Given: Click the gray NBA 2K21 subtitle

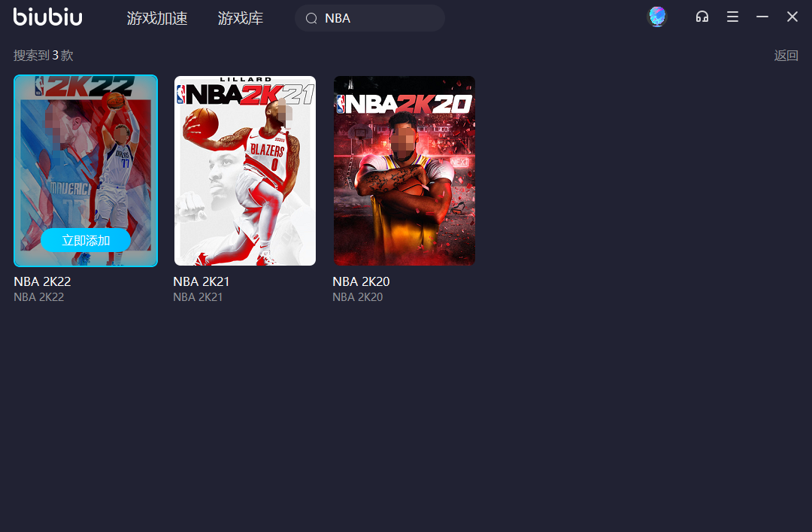Looking at the screenshot, I should click(x=198, y=297).
